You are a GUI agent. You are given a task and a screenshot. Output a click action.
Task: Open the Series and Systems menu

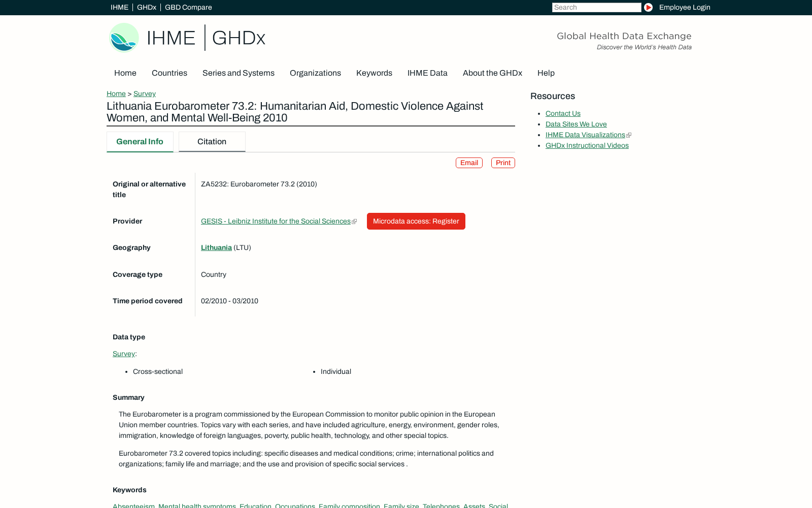click(239, 73)
